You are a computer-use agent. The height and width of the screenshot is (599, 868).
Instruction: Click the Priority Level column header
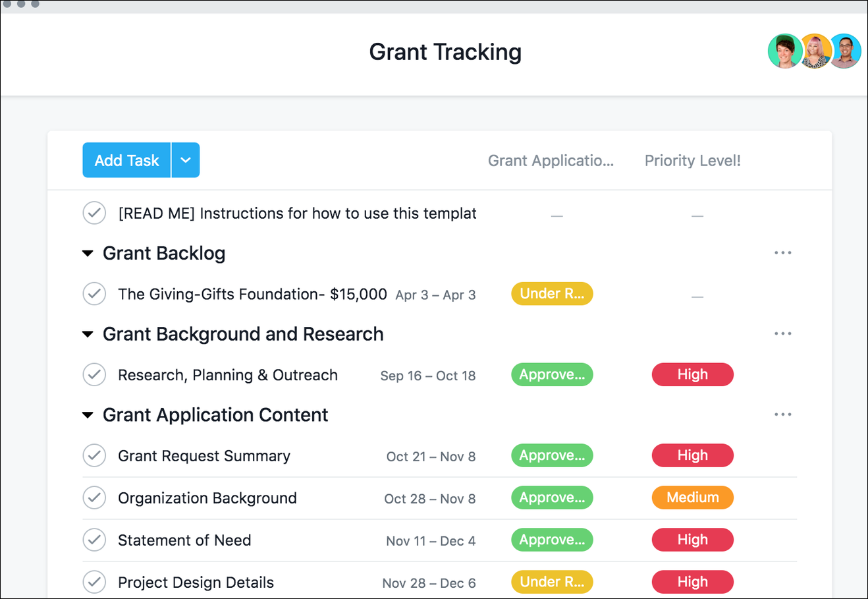[692, 160]
